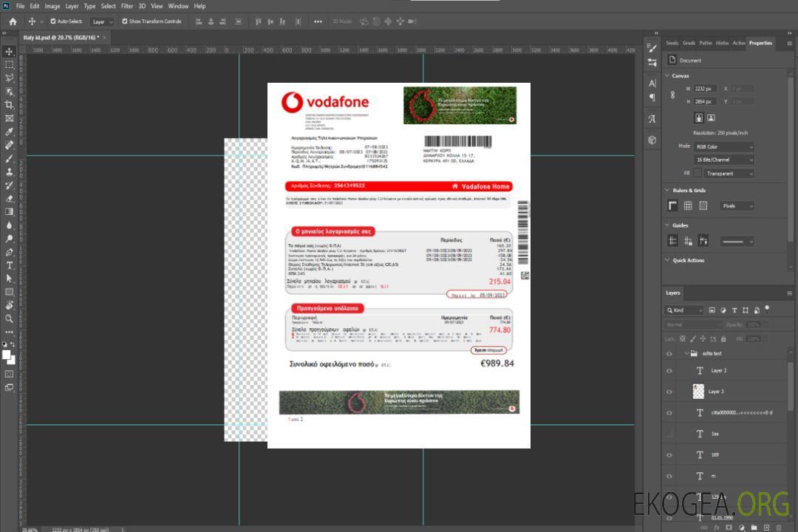Open the Auto-Select Layer dropdown
This screenshot has width=798, height=532.
tap(102, 21)
